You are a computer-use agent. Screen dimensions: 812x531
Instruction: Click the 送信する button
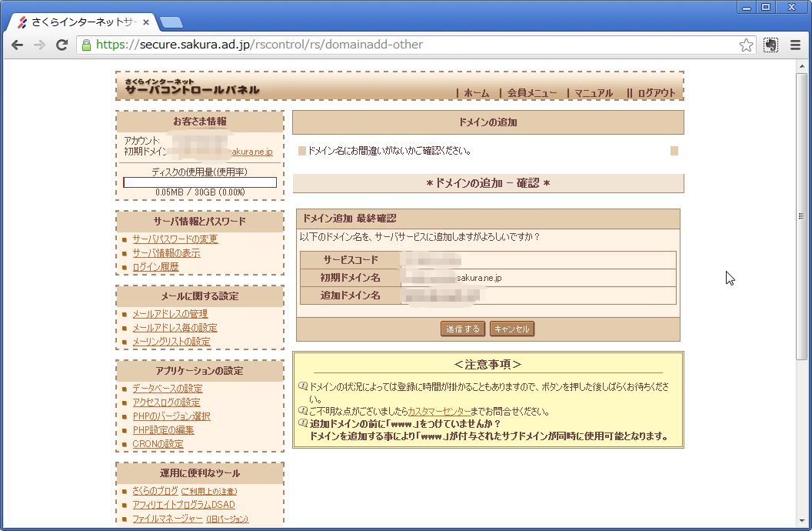pos(462,329)
